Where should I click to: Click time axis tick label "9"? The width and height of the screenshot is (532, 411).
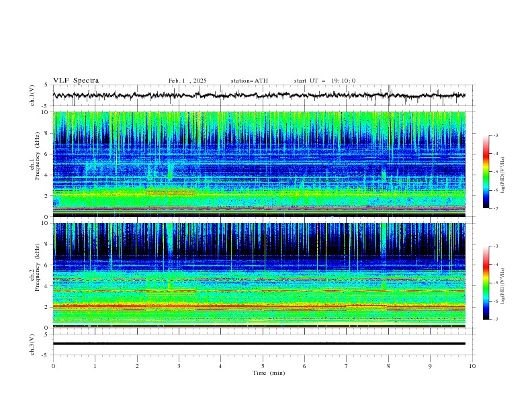[x=430, y=366]
